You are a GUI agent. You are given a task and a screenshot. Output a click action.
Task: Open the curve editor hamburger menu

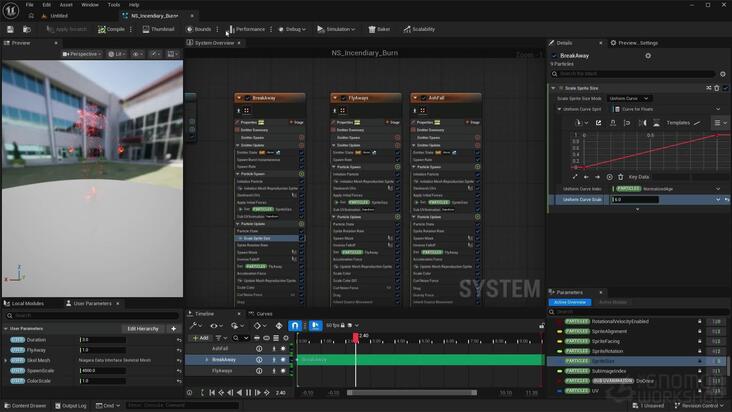click(718, 123)
